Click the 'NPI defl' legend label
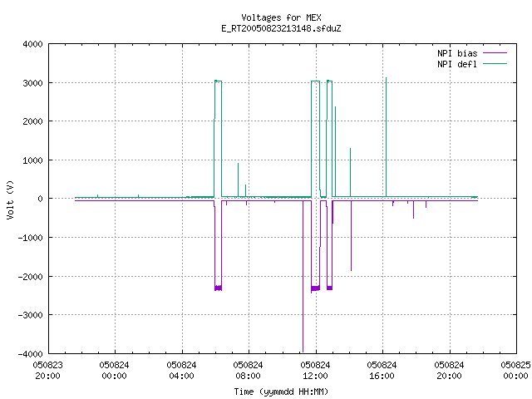Image resolution: width=532 pixels, height=399 pixels. tap(457, 64)
